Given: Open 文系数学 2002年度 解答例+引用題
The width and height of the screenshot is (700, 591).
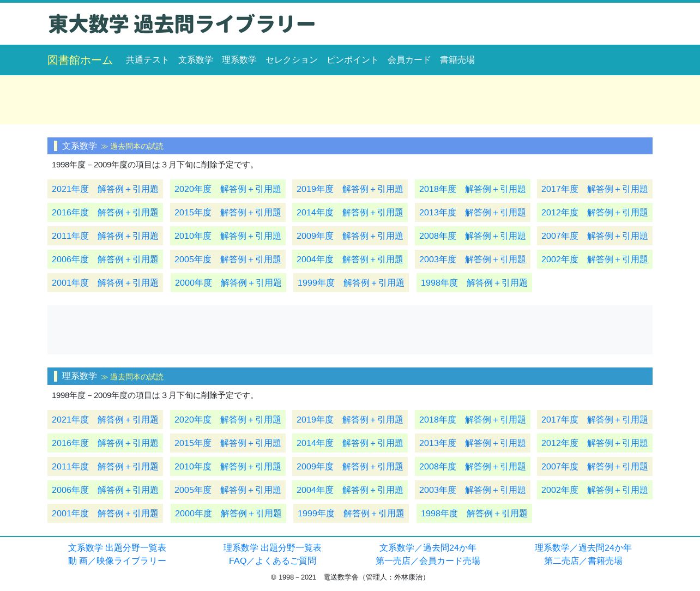Looking at the screenshot, I should coord(595,260).
